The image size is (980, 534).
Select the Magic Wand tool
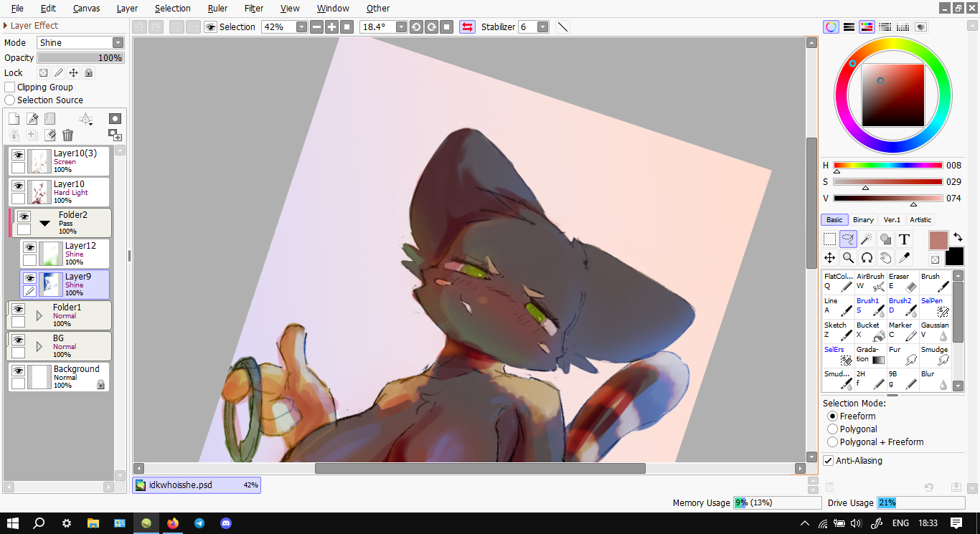coord(867,239)
